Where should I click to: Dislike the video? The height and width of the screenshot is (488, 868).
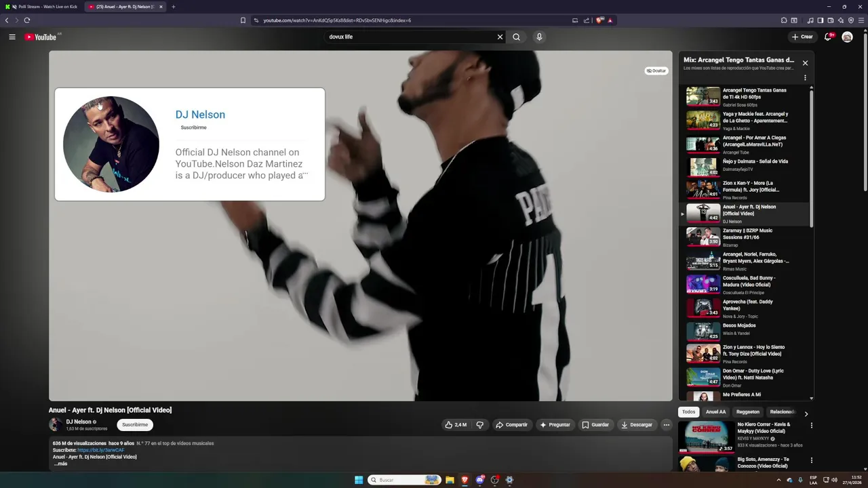(x=479, y=425)
